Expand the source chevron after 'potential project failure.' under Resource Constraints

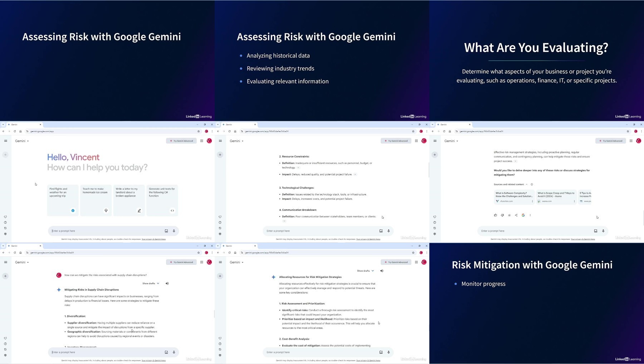(355, 174)
